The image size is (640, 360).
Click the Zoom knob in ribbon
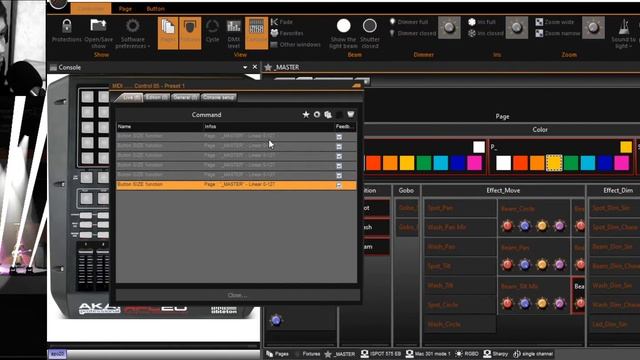coord(593,28)
